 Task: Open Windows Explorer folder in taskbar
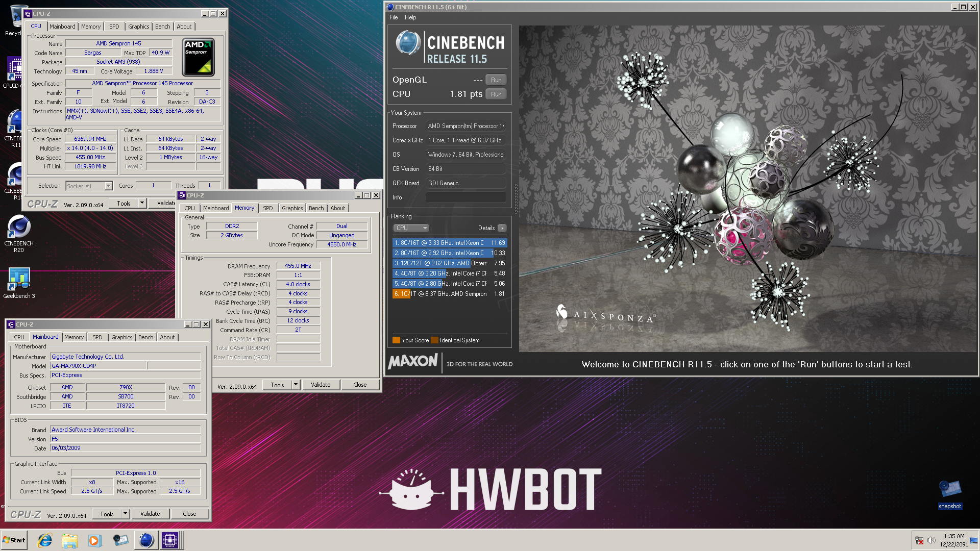[70, 540]
